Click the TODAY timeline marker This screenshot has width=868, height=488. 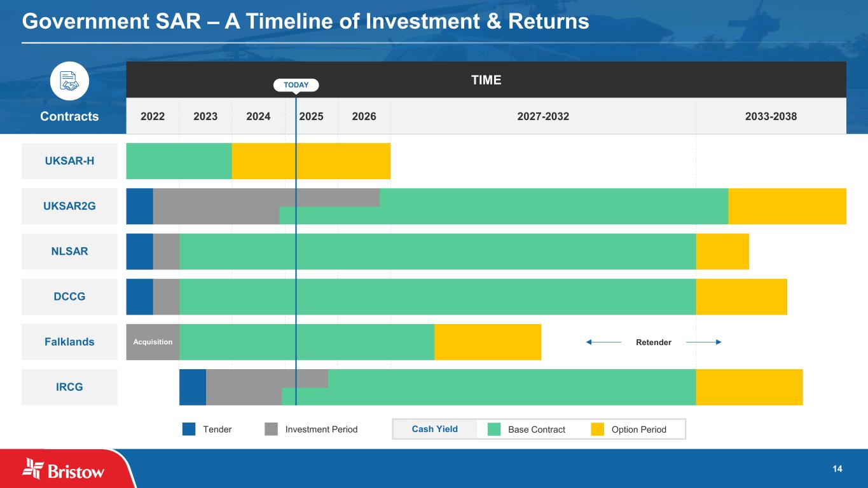[296, 85]
